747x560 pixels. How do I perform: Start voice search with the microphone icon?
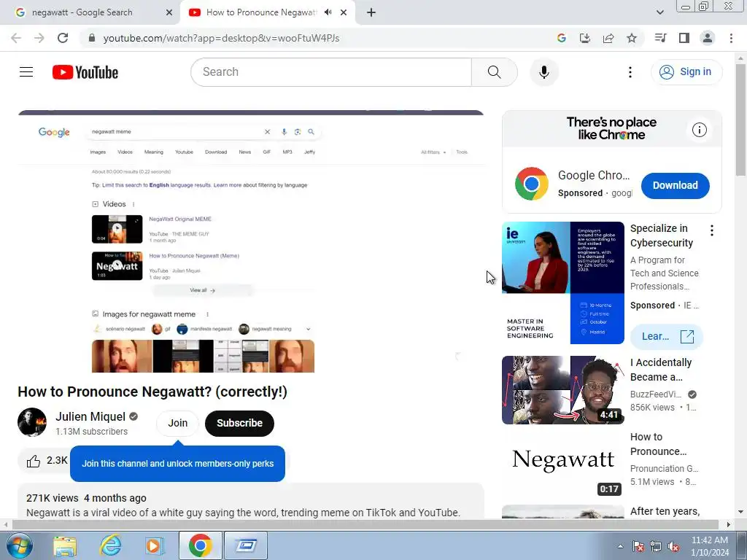pyautogui.click(x=544, y=72)
